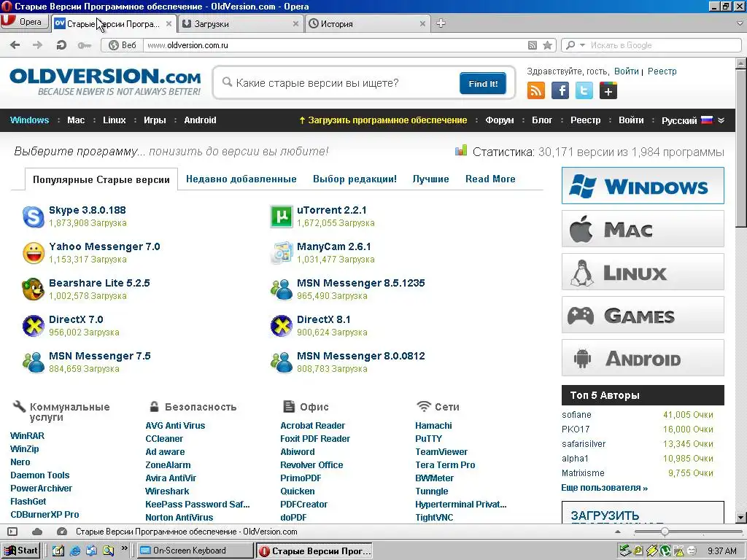The height and width of the screenshot is (560, 747).
Task: Select the Выбор редакции tab
Action: (x=355, y=179)
